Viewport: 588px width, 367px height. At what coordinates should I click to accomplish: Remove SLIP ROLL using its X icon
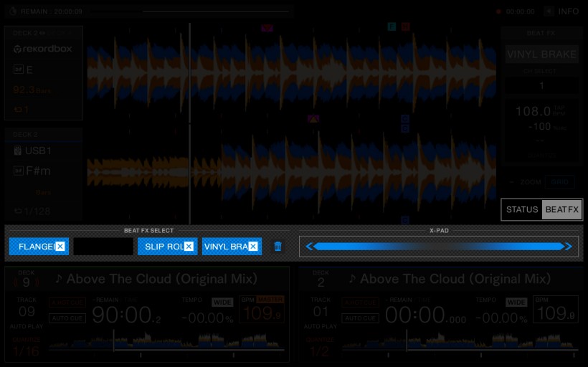point(189,247)
